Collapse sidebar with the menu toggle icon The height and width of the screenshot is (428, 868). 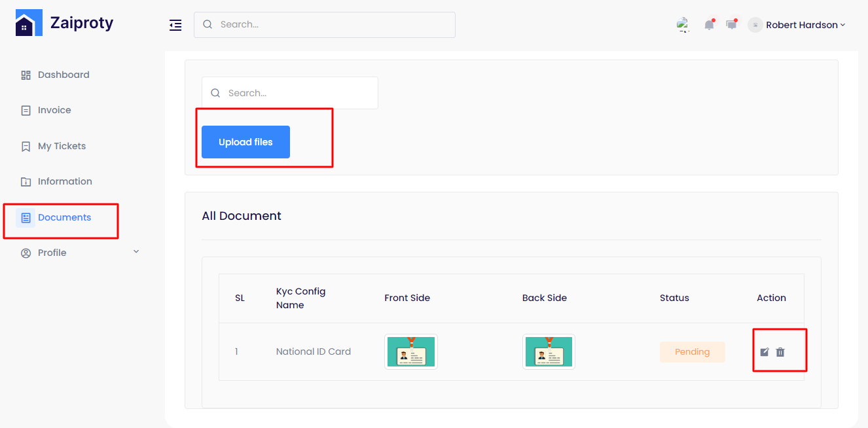pos(175,25)
